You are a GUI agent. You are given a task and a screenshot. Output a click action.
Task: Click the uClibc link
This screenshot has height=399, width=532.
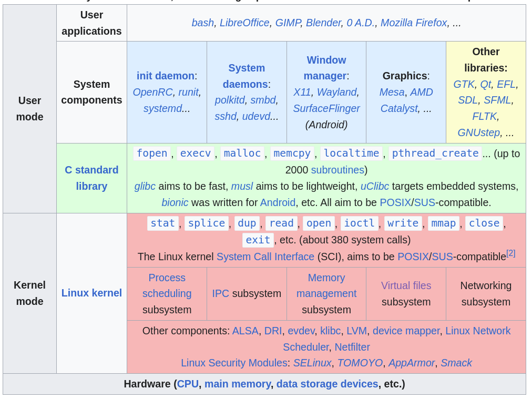point(374,186)
